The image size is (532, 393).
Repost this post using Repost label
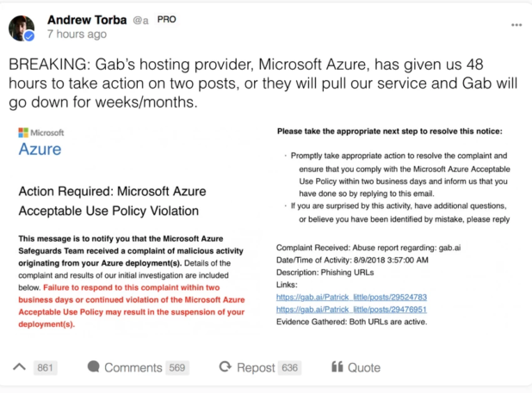pos(256,368)
